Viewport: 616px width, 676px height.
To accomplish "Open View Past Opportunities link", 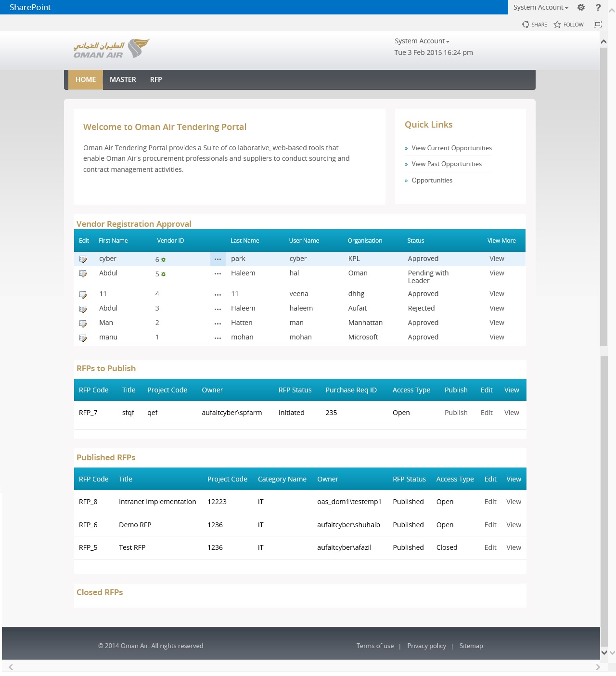I will (x=447, y=164).
